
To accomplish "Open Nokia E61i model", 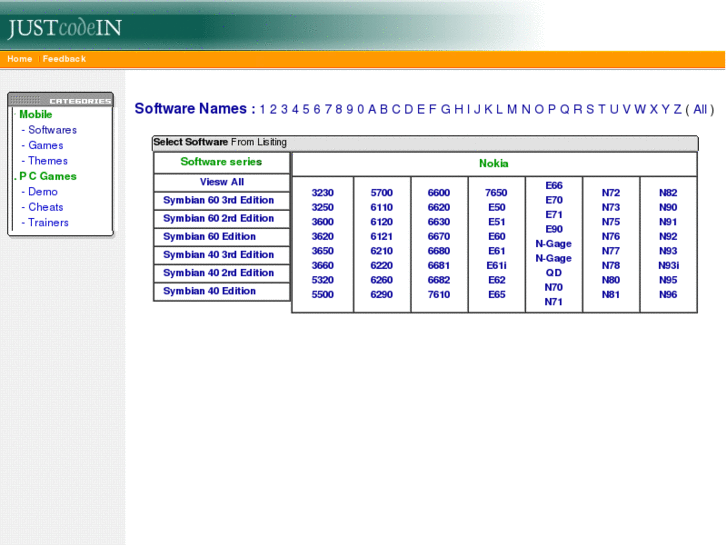I will [x=496, y=265].
